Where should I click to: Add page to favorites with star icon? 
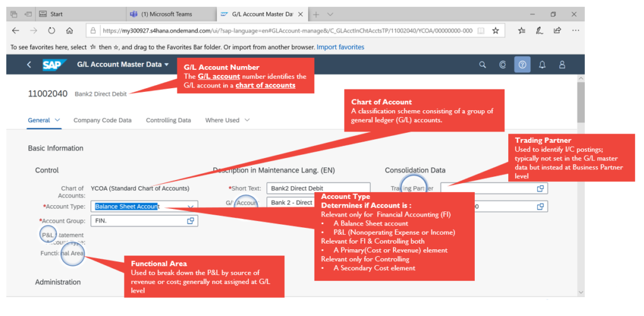[x=496, y=30]
